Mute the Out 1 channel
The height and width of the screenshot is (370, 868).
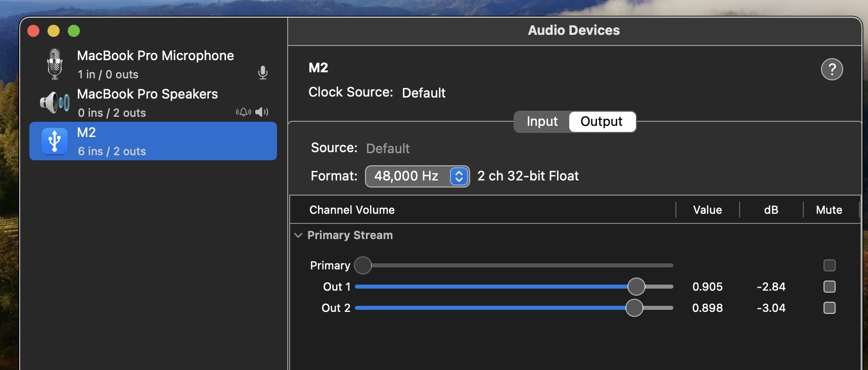pyautogui.click(x=830, y=287)
